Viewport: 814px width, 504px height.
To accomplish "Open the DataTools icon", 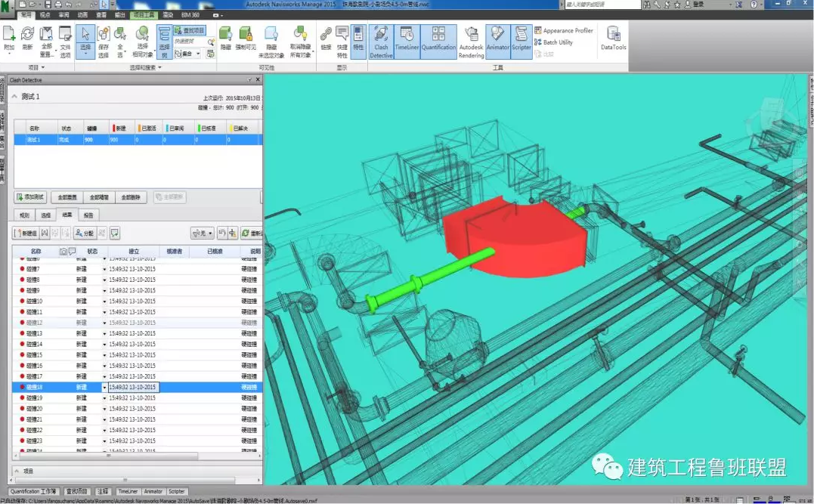I will (x=614, y=39).
